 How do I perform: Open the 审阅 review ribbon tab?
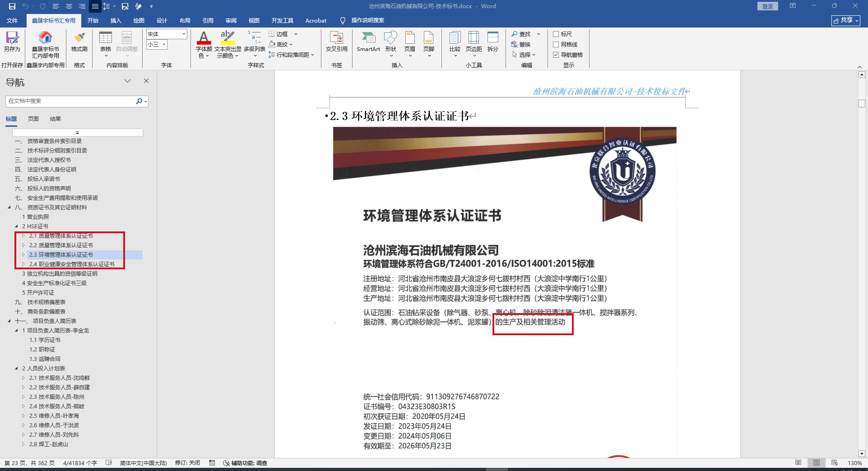click(231, 20)
